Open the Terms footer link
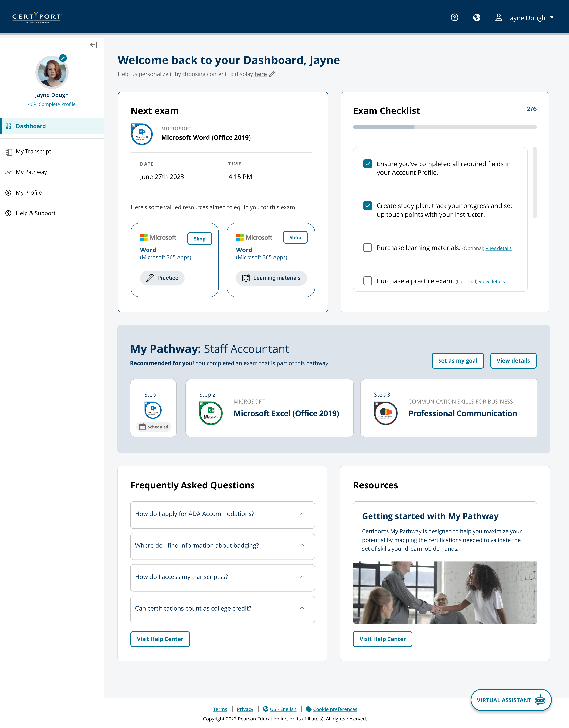This screenshot has width=569, height=728. pyautogui.click(x=220, y=709)
